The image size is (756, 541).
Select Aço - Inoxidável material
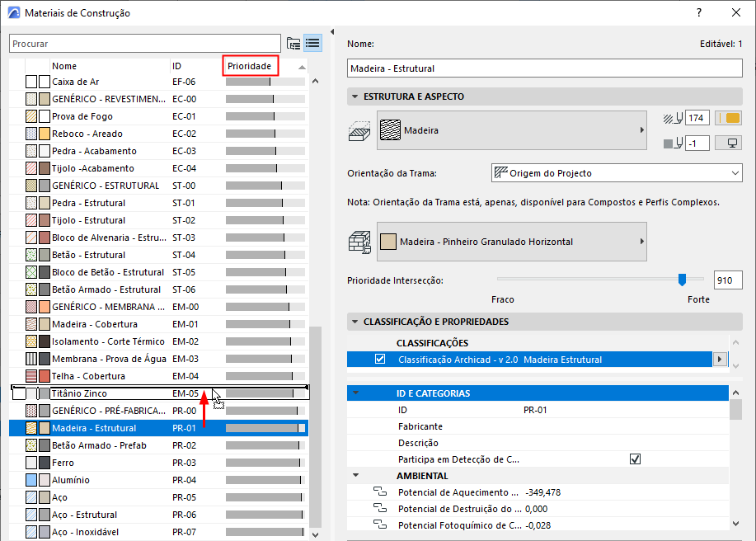point(158,532)
